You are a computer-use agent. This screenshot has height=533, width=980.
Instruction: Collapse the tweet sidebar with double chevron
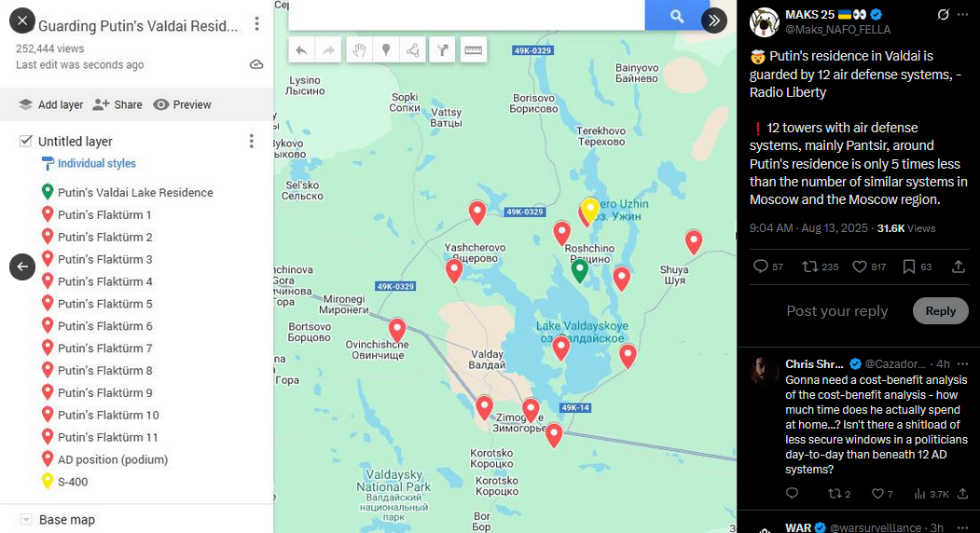click(713, 20)
